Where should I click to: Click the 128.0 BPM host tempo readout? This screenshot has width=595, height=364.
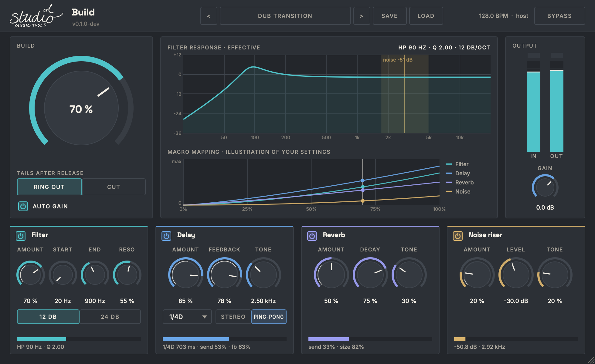504,16
